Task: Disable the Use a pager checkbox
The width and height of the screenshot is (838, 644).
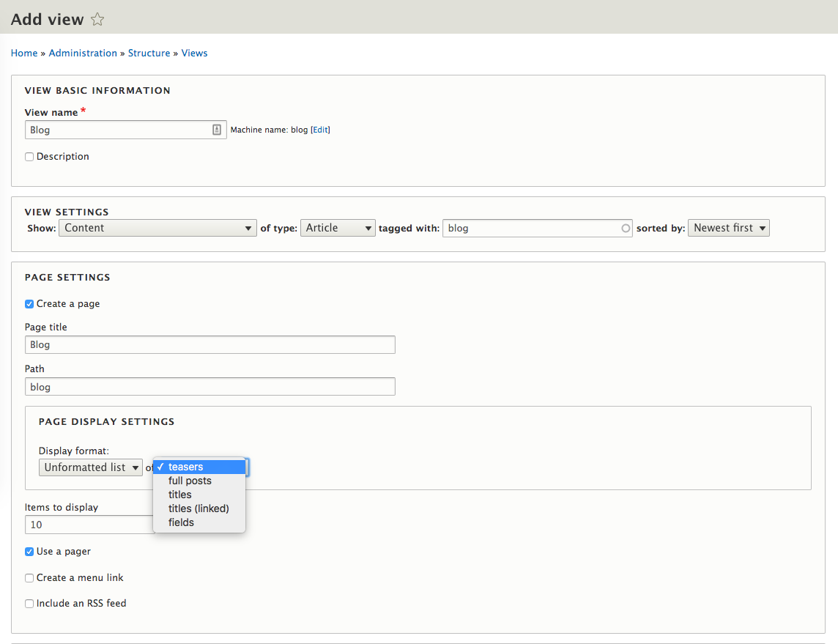Action: tap(29, 552)
